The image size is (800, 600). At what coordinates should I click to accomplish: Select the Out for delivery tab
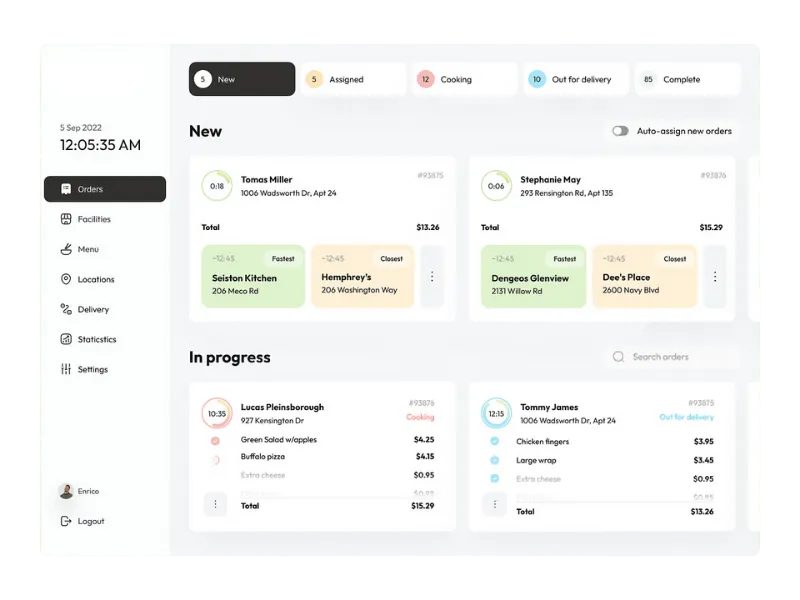(575, 79)
